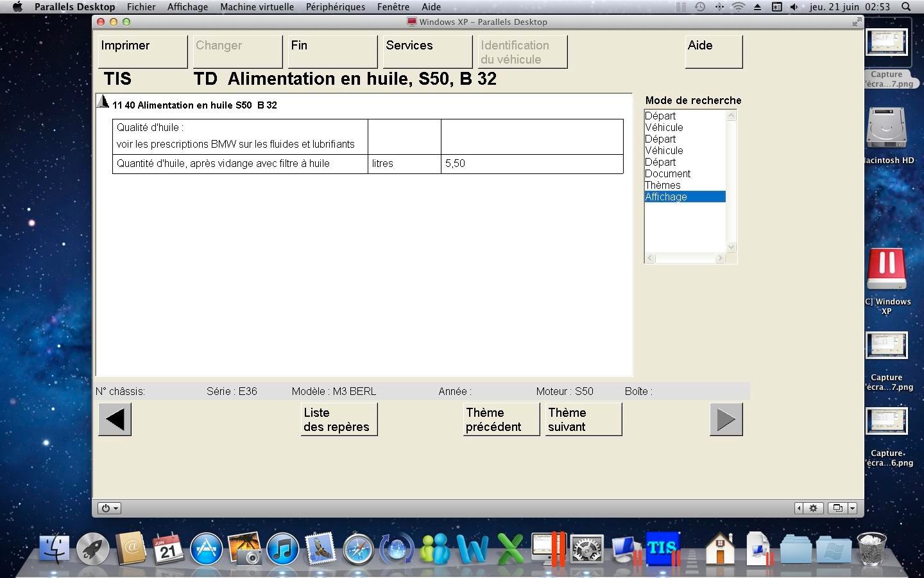This screenshot has height=578, width=924.
Task: Go to Thème précédent
Action: click(x=501, y=419)
